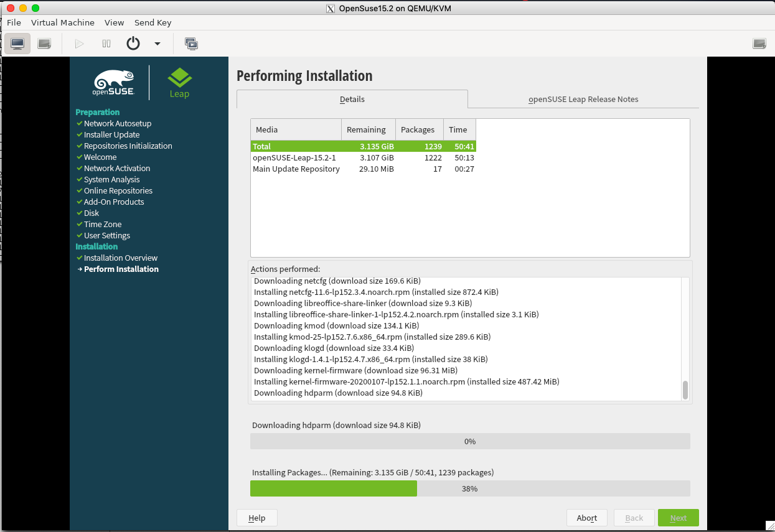Click the Welcome sidebar step
The height and width of the screenshot is (532, 775).
100,157
